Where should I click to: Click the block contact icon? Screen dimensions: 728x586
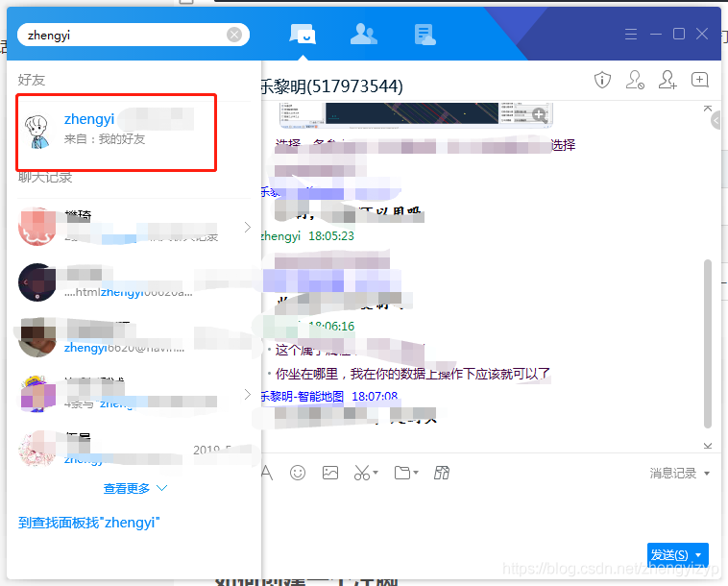pos(635,80)
